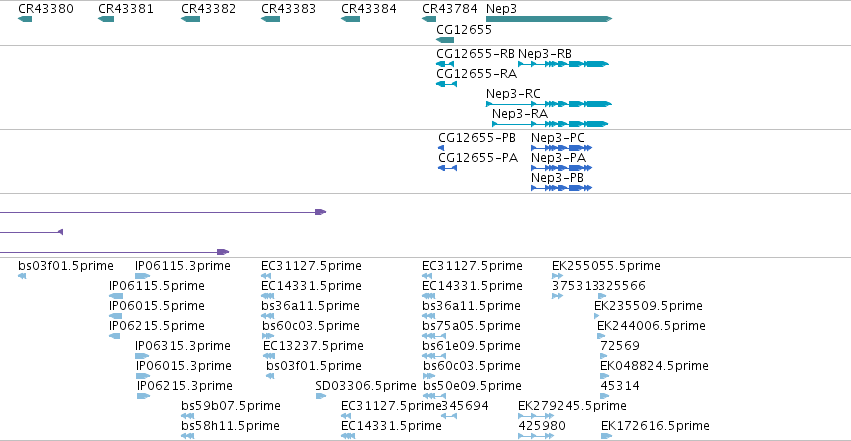The image size is (851, 441).
Task: Select the EC13237.5prime EST
Action: pyautogui.click(x=269, y=356)
